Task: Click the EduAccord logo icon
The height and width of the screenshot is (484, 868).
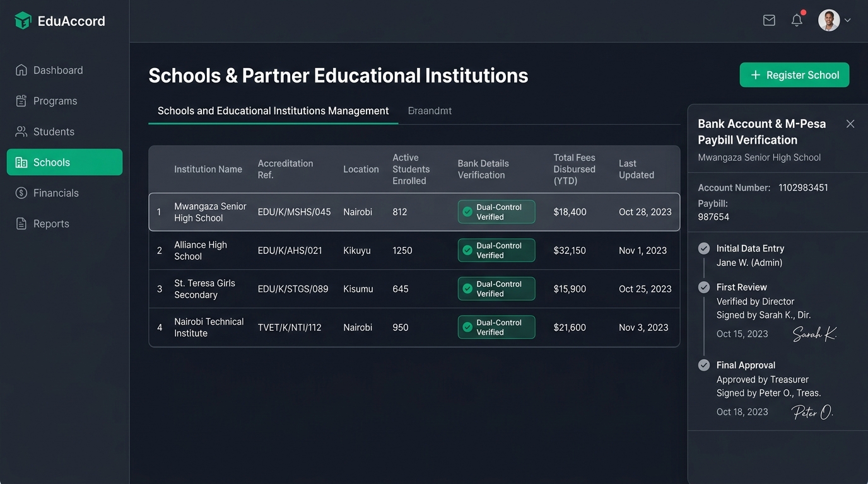Action: coord(23,21)
